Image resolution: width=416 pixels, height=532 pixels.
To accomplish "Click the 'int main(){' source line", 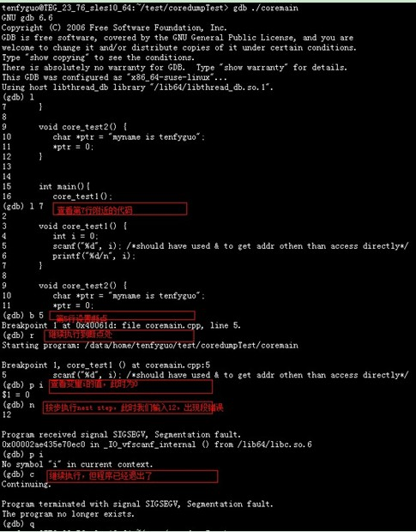I will 64,186.
